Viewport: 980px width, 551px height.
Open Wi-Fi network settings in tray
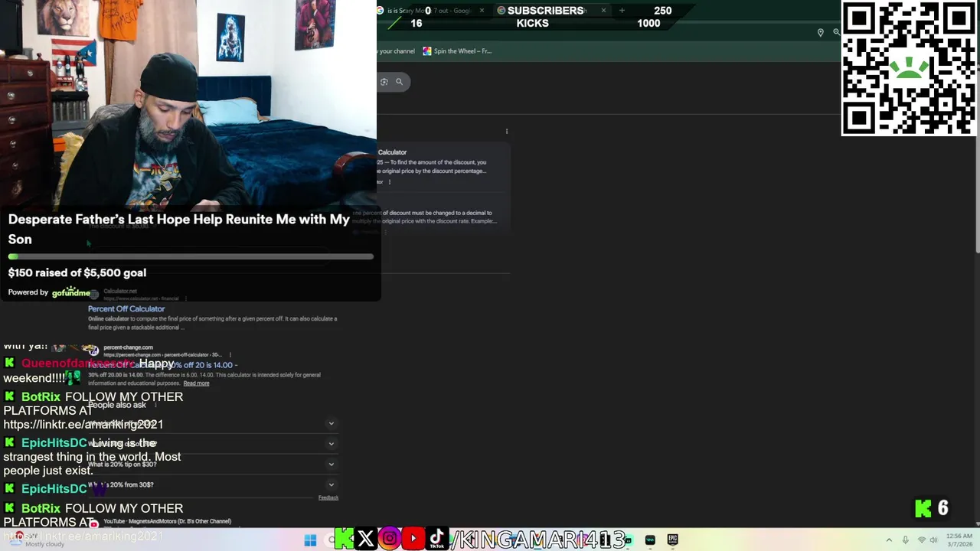tap(921, 540)
